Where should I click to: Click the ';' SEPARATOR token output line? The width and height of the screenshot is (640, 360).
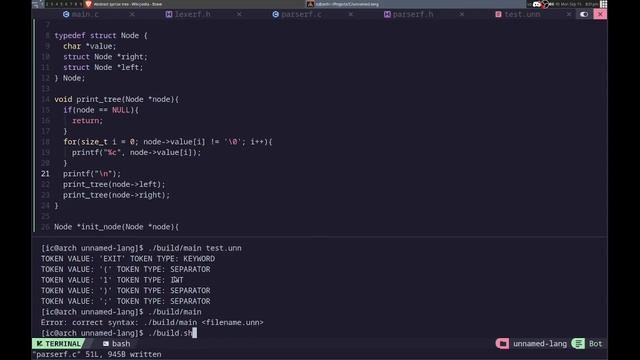[x=125, y=301]
